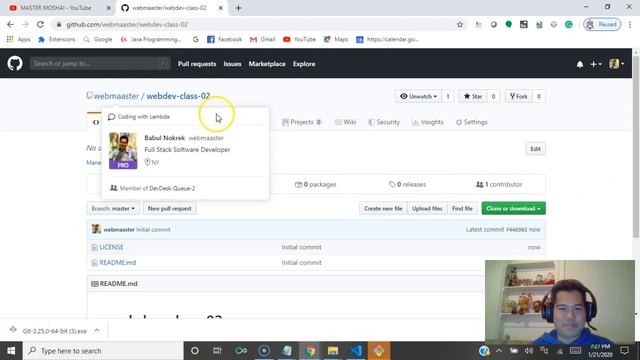The width and height of the screenshot is (640, 360).
Task: Reload the page
Action: (x=40, y=24)
